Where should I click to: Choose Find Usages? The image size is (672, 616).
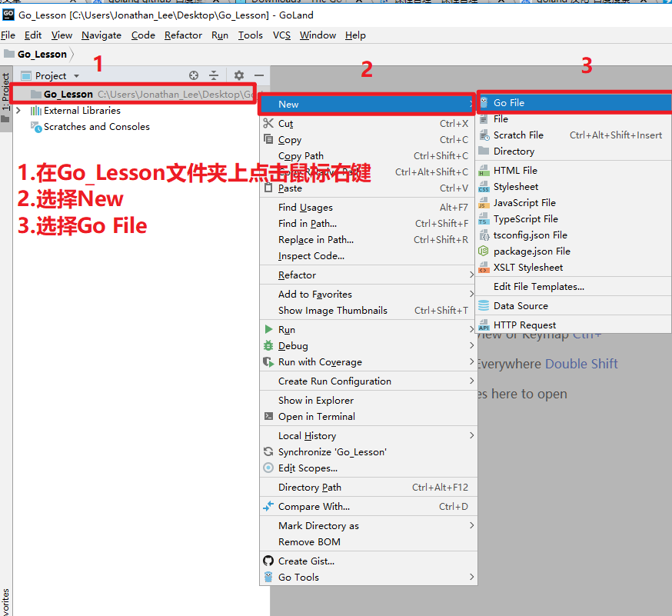tap(368, 208)
